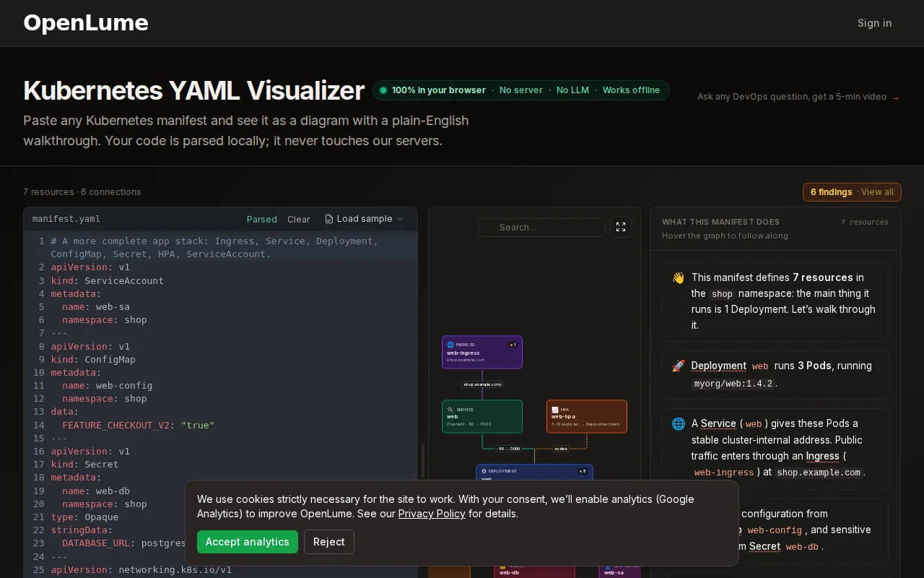Image resolution: width=924 pixels, height=578 pixels.
Task: Click the globe emoji beside Service step
Action: click(x=678, y=423)
